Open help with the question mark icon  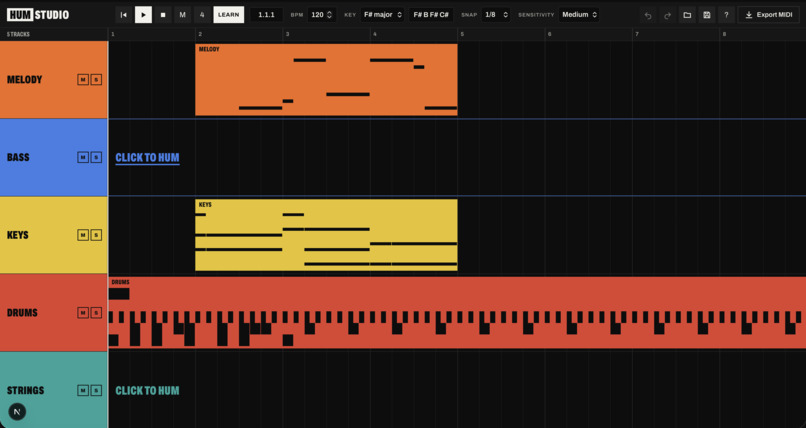pos(726,15)
